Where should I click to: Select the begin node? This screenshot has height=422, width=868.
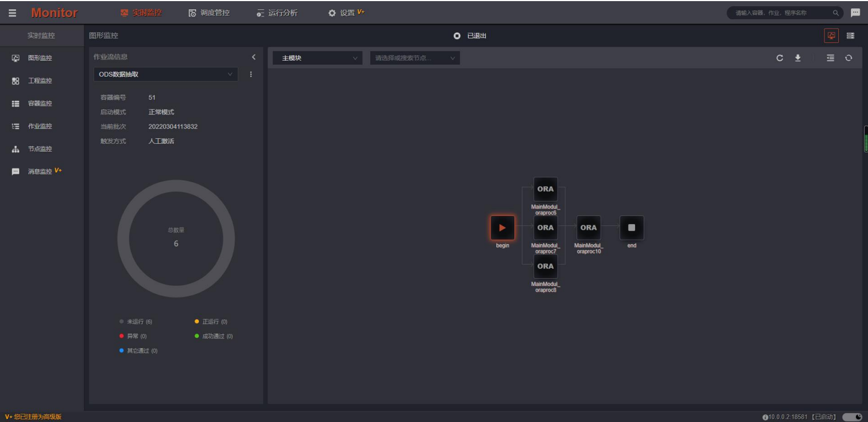pyautogui.click(x=503, y=228)
